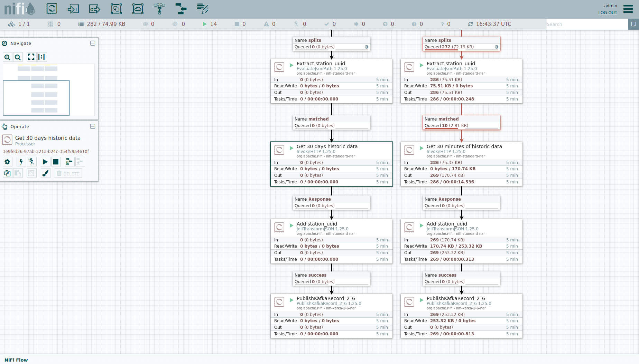639x364 pixels.
Task: Zoom in using the Navigate panel
Action: point(7,57)
